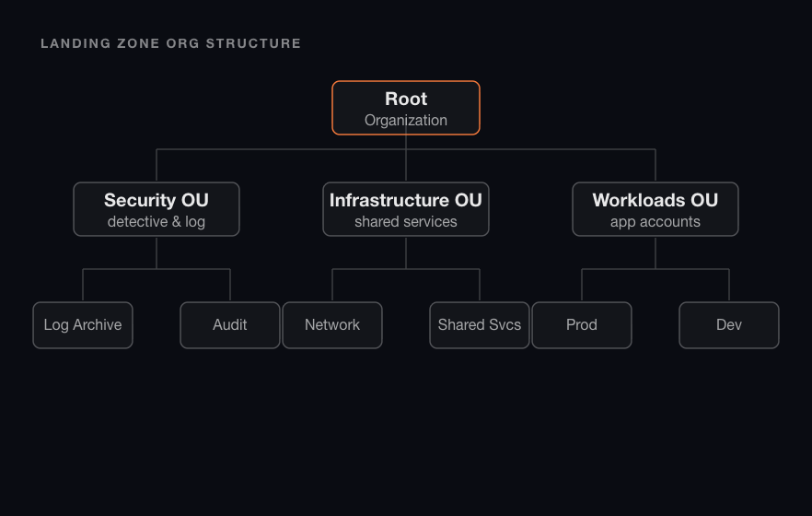812x516 pixels.
Task: Click the 'Root' title text
Action: pos(406,99)
